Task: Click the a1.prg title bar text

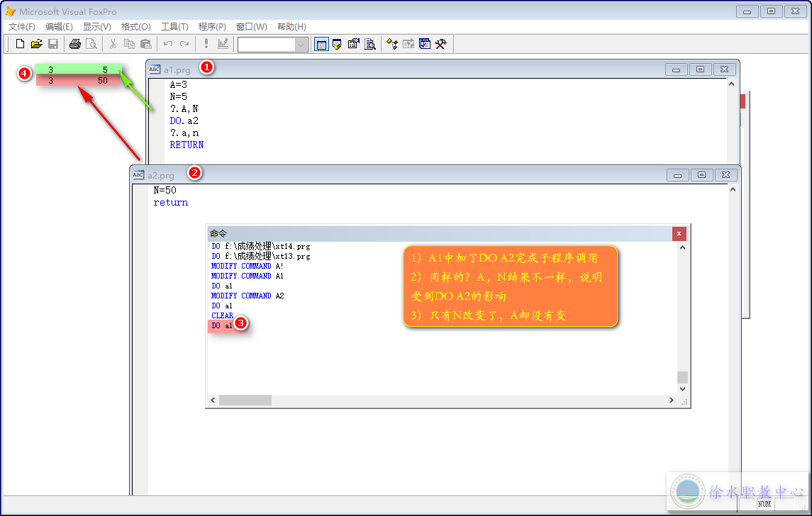Action: coord(177,70)
